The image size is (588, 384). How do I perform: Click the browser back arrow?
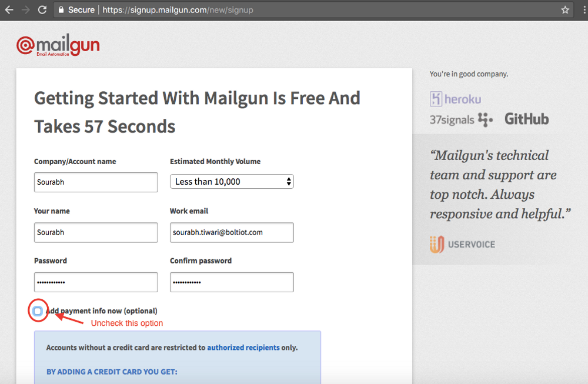coord(9,10)
